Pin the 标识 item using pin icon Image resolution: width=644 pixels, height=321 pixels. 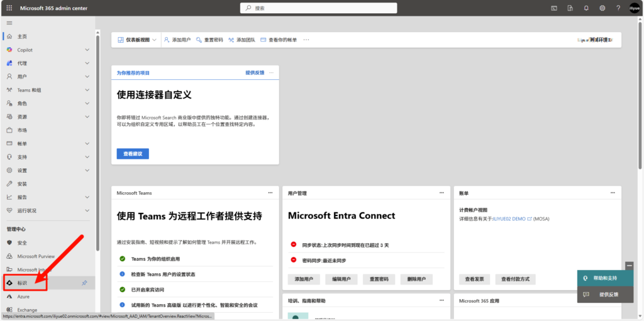point(85,283)
